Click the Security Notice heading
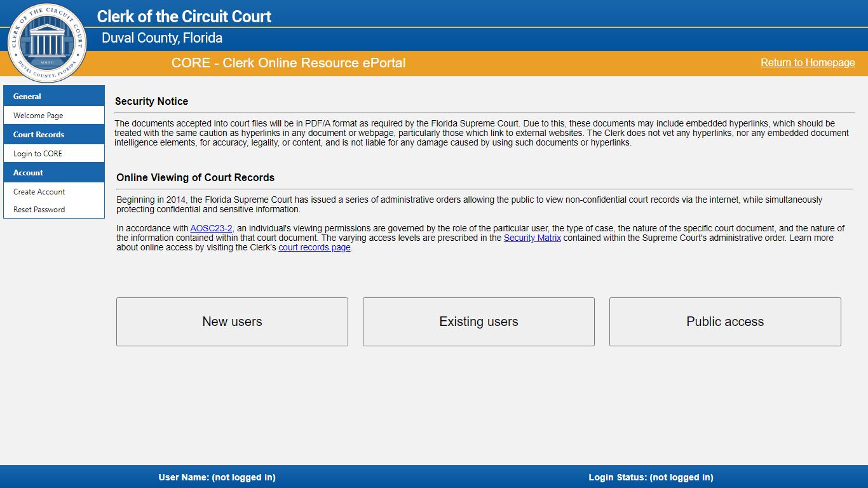This screenshot has width=868, height=488. (151, 101)
